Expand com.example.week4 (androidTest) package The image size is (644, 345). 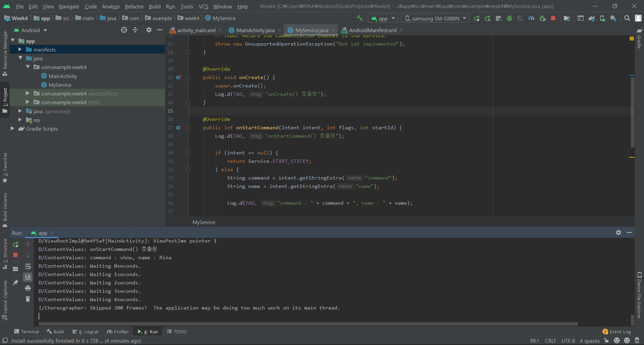(x=28, y=93)
